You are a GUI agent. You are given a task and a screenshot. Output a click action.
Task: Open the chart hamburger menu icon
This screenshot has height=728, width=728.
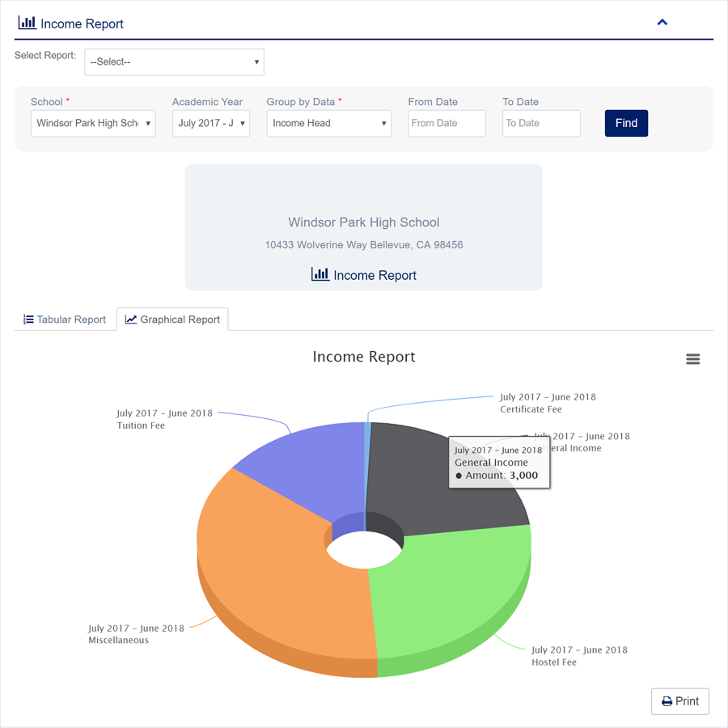pyautogui.click(x=692, y=359)
